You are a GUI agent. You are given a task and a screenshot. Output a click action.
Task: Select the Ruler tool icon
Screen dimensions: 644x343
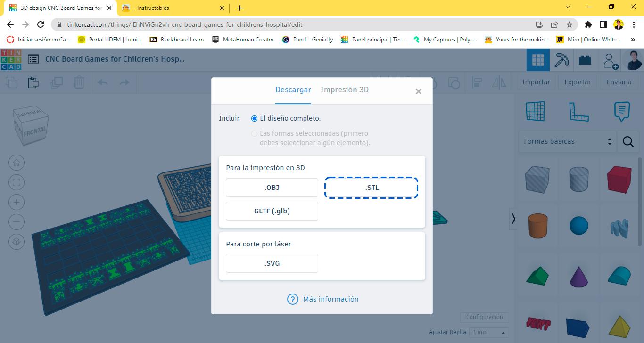click(578, 112)
